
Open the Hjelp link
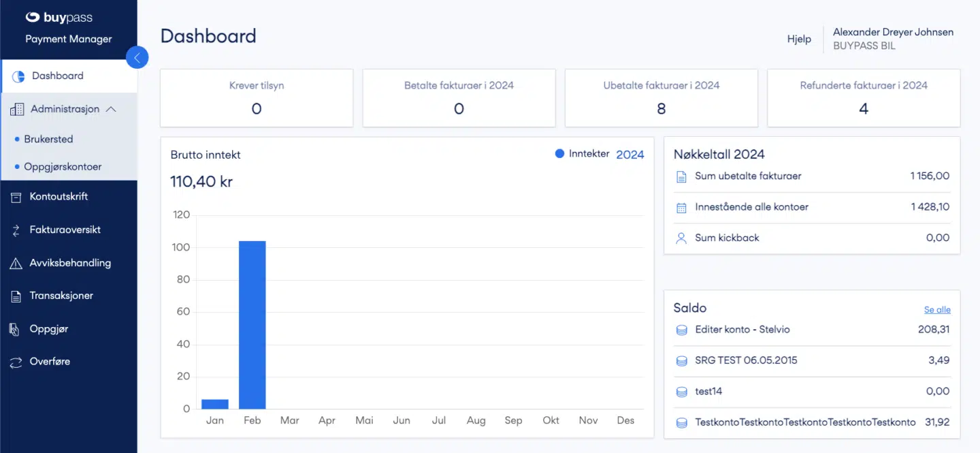point(799,39)
